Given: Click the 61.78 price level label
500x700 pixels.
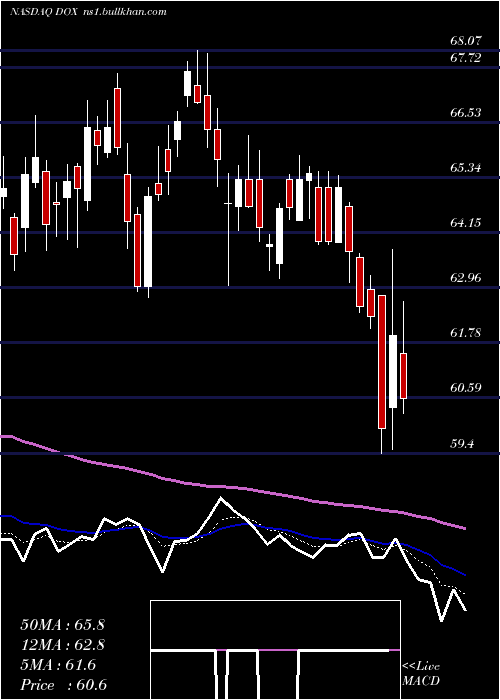Looking at the screenshot, I should (466, 333).
